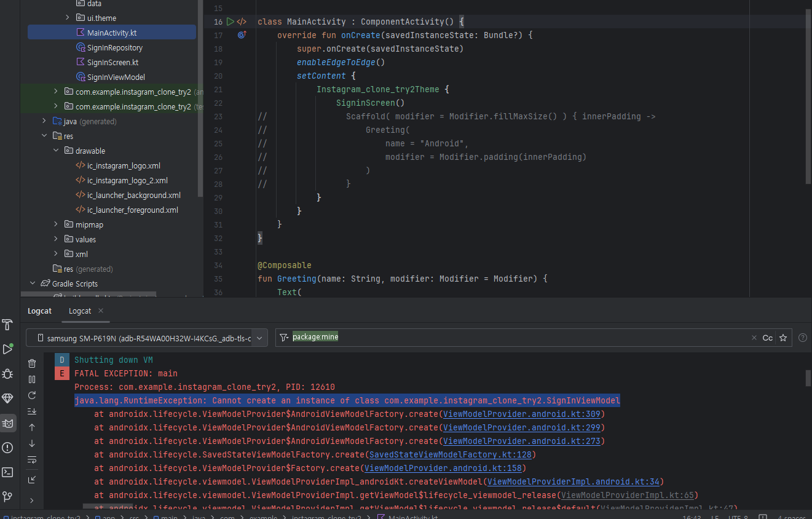The height and width of the screenshot is (519, 812).
Task: Open link ViewModelProvider.android.kt:299
Action: click(521, 427)
